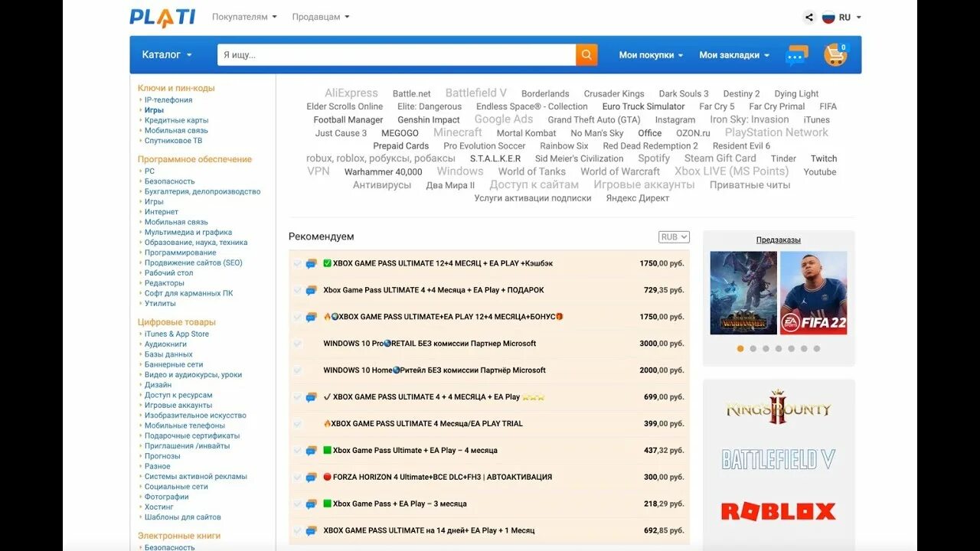The width and height of the screenshot is (980, 551).
Task: Click the PLATI logo
Action: click(x=162, y=17)
